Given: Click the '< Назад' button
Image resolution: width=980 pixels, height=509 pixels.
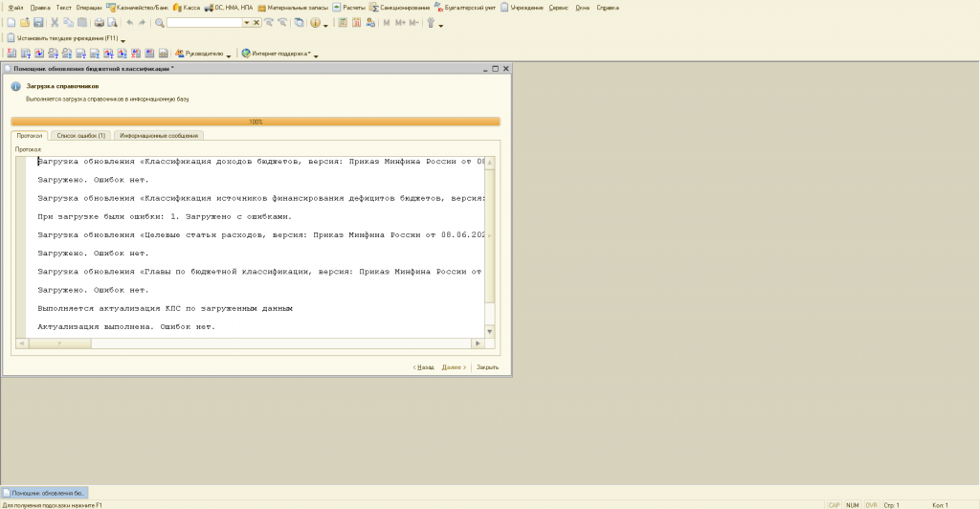Looking at the screenshot, I should (x=423, y=366).
